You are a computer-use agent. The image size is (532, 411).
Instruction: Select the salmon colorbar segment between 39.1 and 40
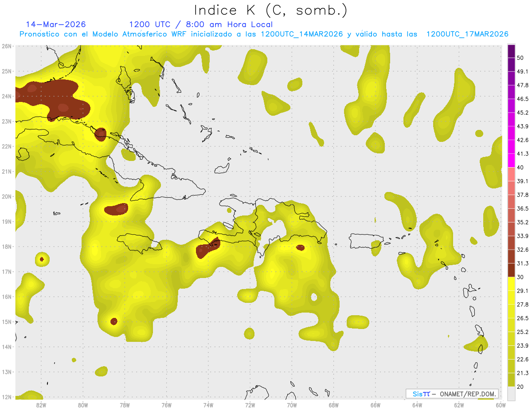pos(511,174)
